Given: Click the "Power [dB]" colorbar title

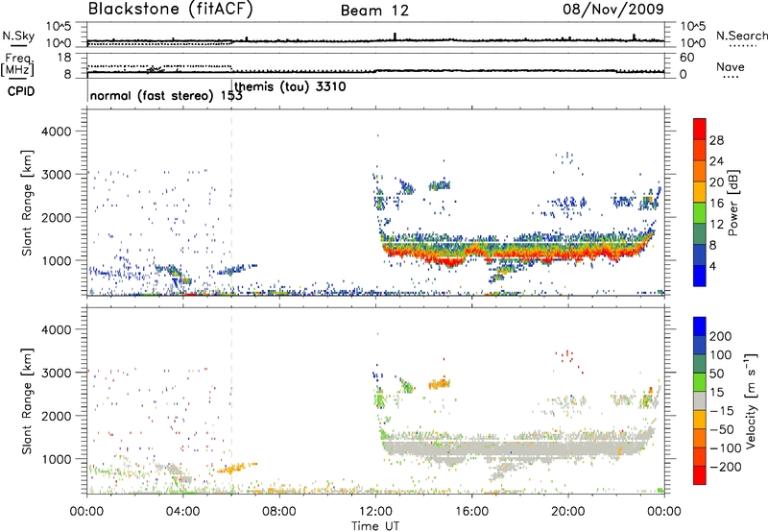Looking at the screenshot, I should click(x=732, y=203).
